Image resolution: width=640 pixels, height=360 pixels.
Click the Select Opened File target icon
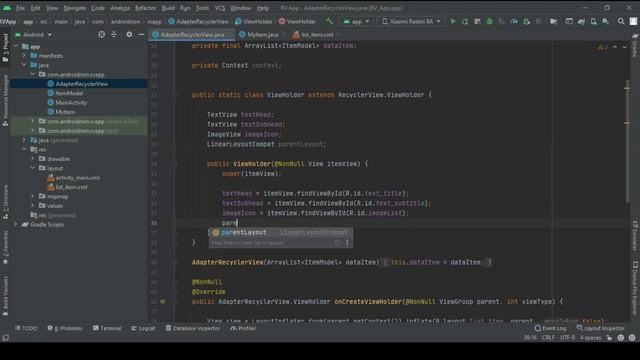tap(102, 35)
